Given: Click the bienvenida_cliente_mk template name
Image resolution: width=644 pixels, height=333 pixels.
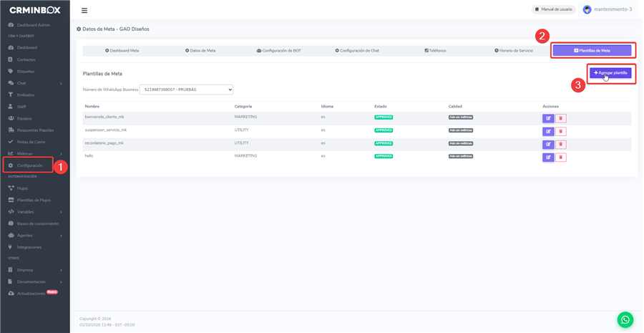Looking at the screenshot, I should 104,117.
